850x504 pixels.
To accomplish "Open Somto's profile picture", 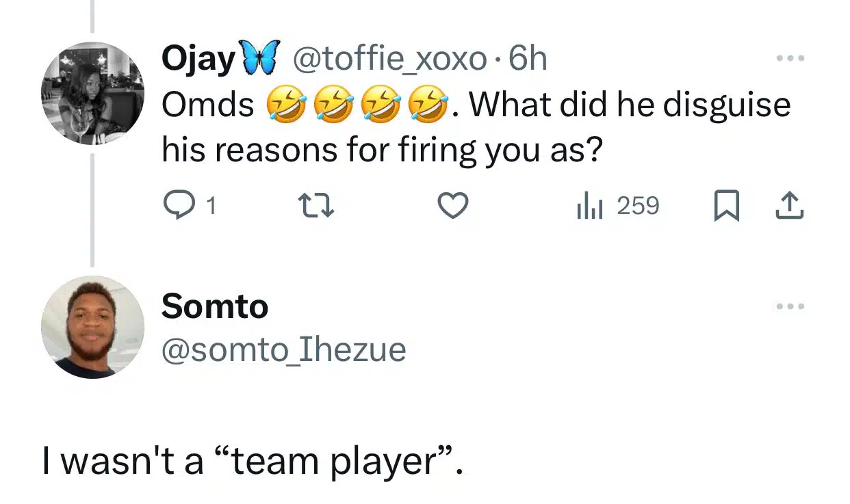I will coord(92,327).
